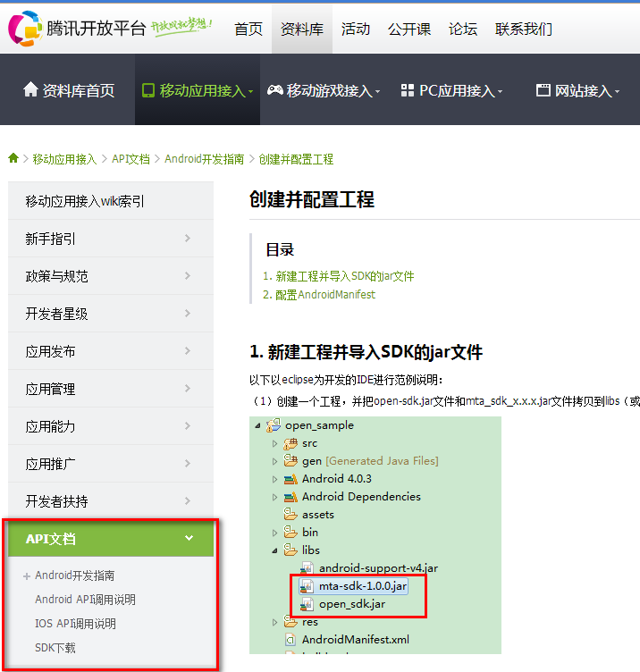This screenshot has width=640, height=672.
Task: Click the gamepad icon beside 移动游戏接入
Action: pos(274,89)
